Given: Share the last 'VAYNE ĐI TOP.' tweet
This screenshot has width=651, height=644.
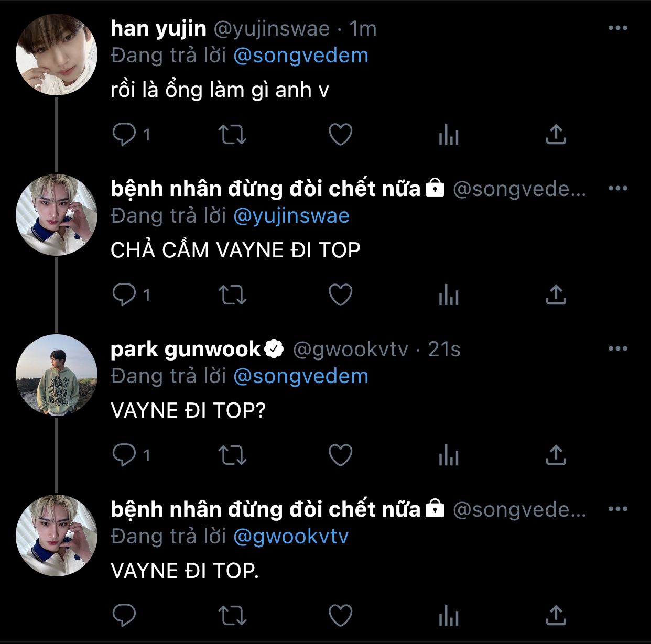Looking at the screenshot, I should pos(556,616).
